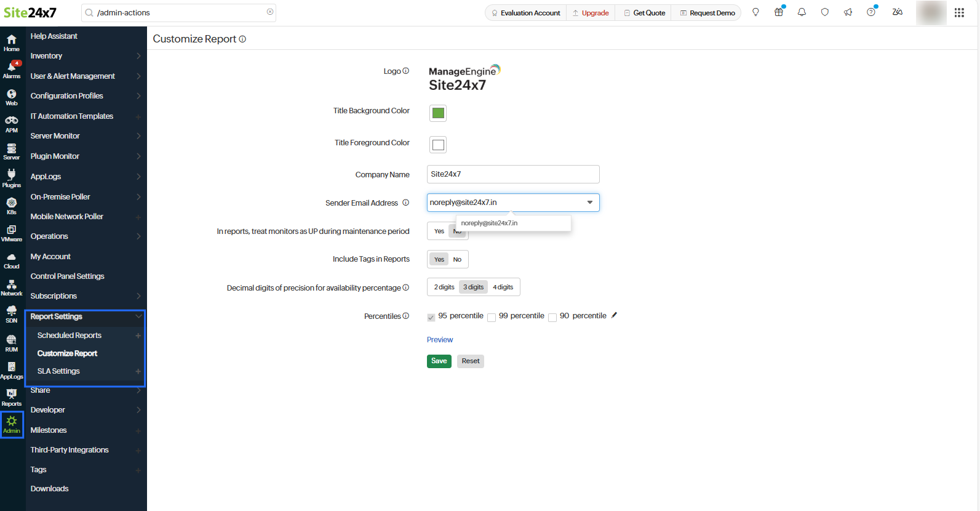The height and width of the screenshot is (511, 980).
Task: Open the Web monitors rail icon
Action: [12, 97]
